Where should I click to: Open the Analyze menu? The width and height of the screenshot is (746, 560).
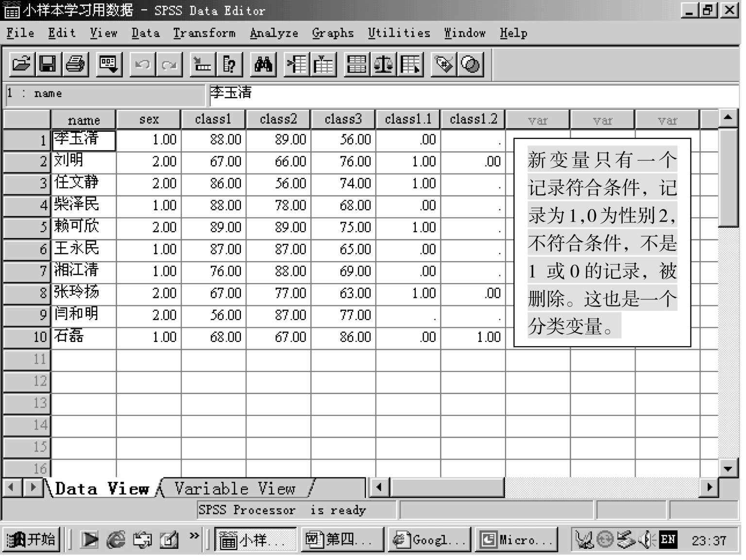(274, 33)
